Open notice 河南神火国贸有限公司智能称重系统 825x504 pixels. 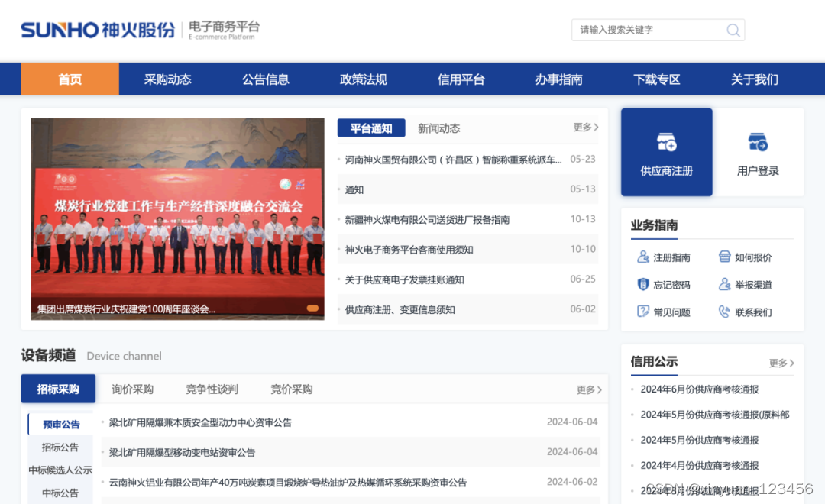pos(453,160)
